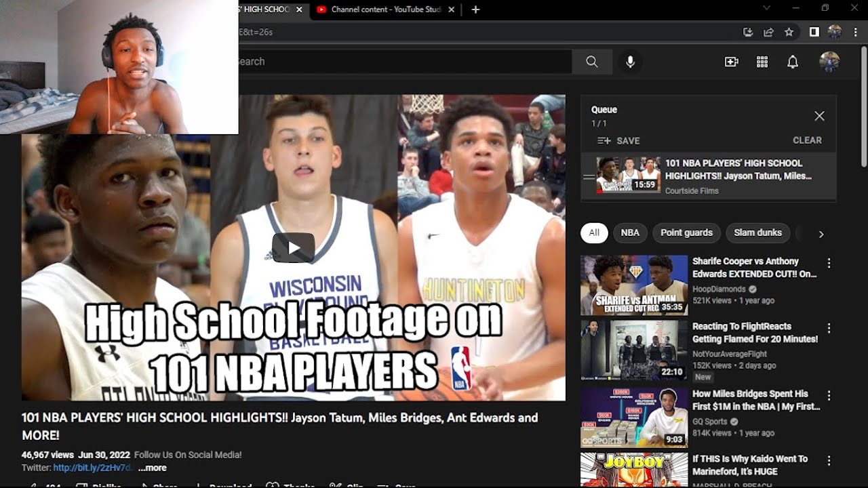Click the 9:03 GQ Sports thumbnail
Screen dimensions: 868x488
coord(634,418)
